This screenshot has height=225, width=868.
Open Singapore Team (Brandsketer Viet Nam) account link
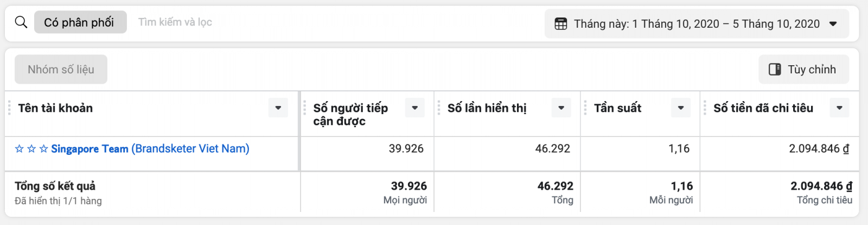tap(150, 149)
